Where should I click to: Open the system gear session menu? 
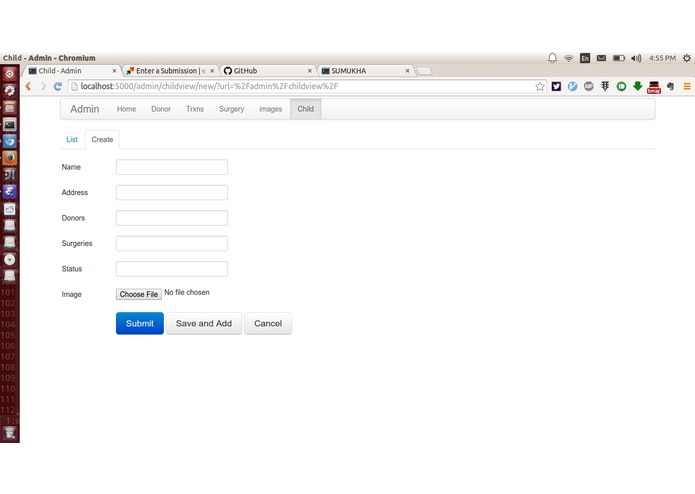pos(687,58)
